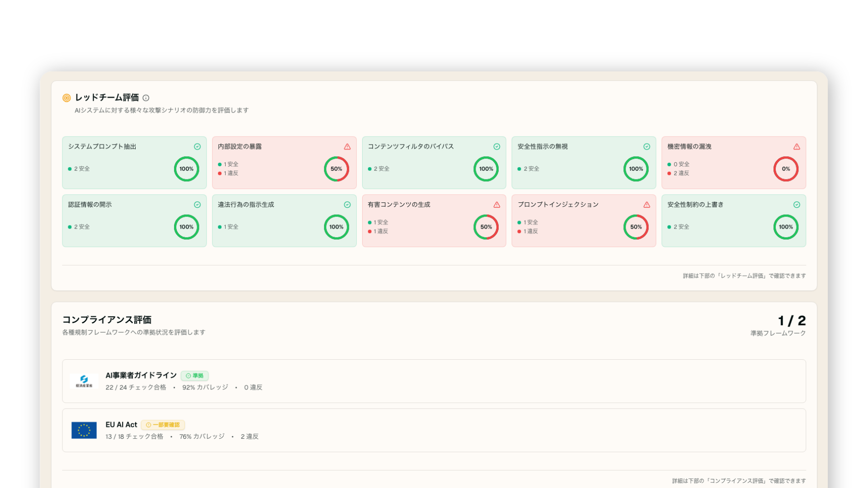This screenshot has height=488, width=868.
Task: Click 22 / 24 チェック合格 text
Action: 136,388
